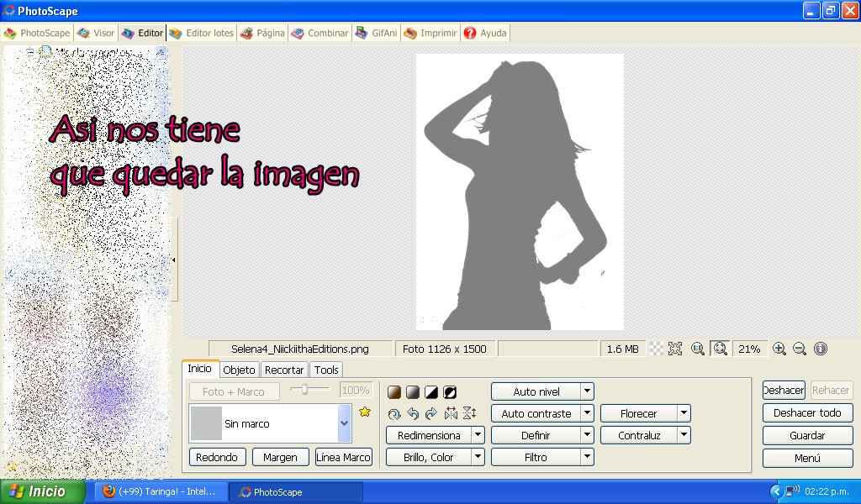The width and height of the screenshot is (861, 504).
Task: Show the photo at original size (1:1)
Action: [698, 349]
